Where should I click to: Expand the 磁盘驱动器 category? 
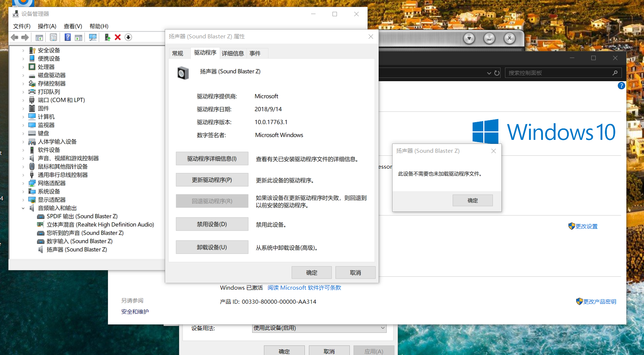[23, 75]
